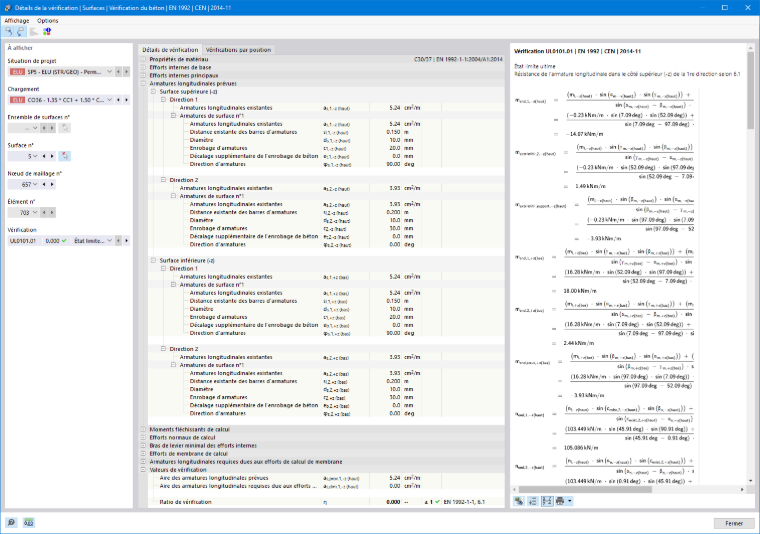Select next surface using Surface n° right arrow
The width and height of the screenshot is (760, 534).
coord(52,156)
